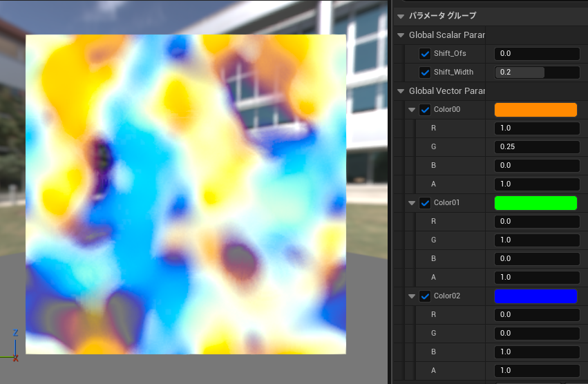588x384 pixels.
Task: Click the Color00 G value field 0.25
Action: coord(537,147)
